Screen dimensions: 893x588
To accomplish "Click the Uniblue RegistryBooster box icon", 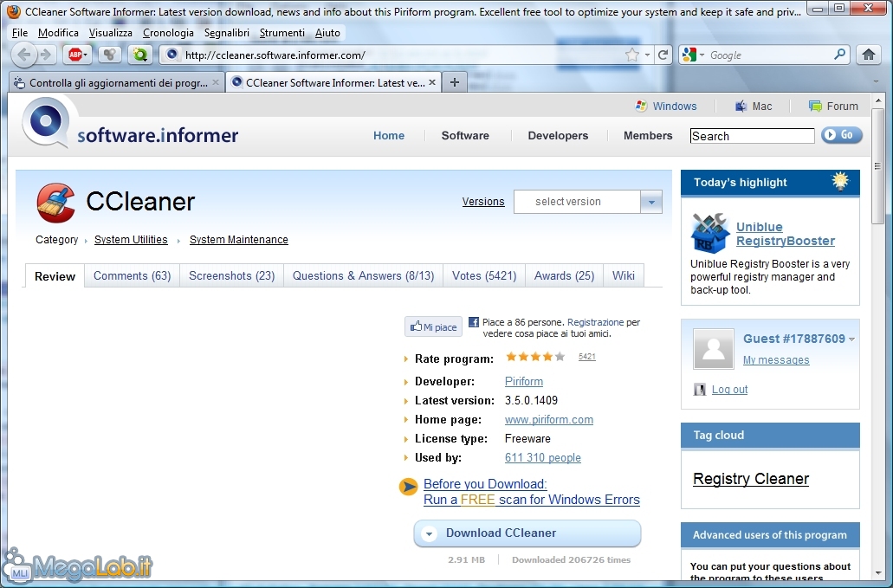I will coord(709,233).
